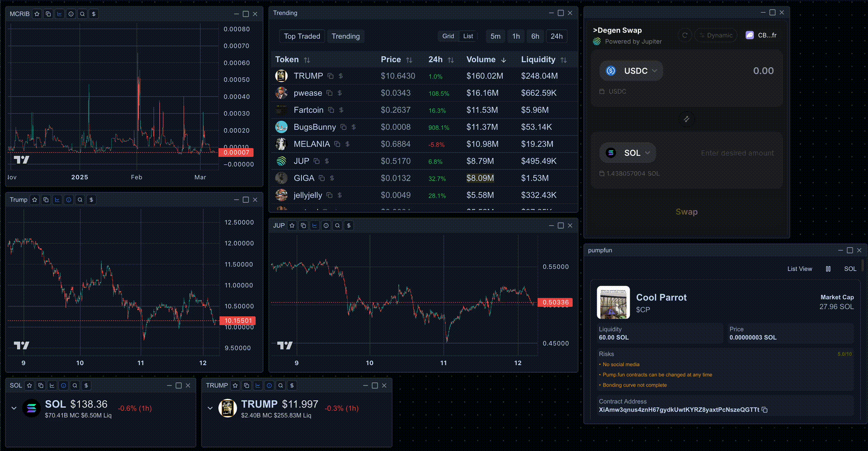Star the SOL ticker panel

coord(29,385)
